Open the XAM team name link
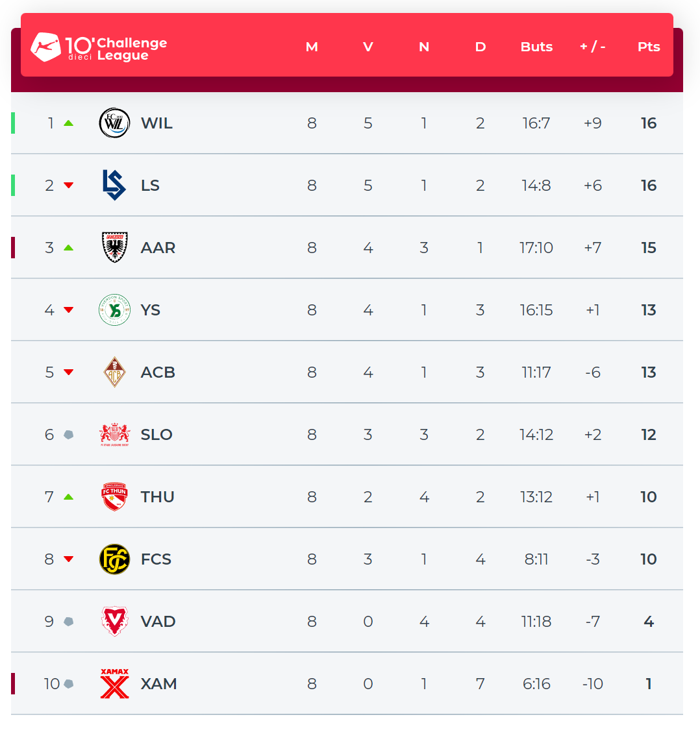Image resolution: width=700 pixels, height=732 pixels. pyautogui.click(x=159, y=683)
